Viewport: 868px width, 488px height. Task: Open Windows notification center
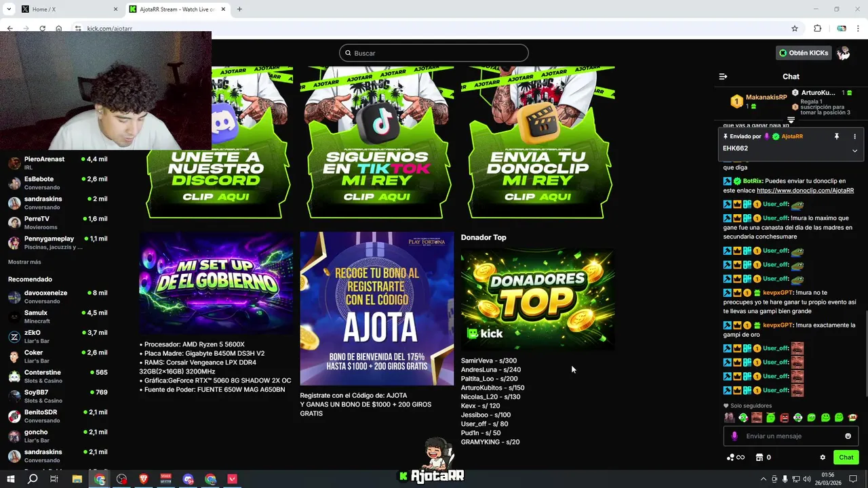click(x=854, y=479)
